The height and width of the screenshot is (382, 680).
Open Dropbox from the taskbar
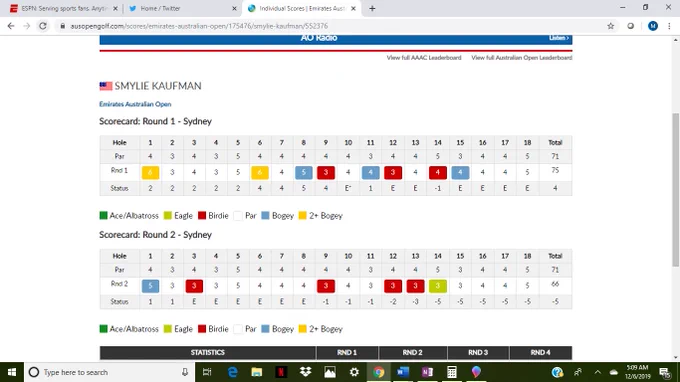[305, 372]
